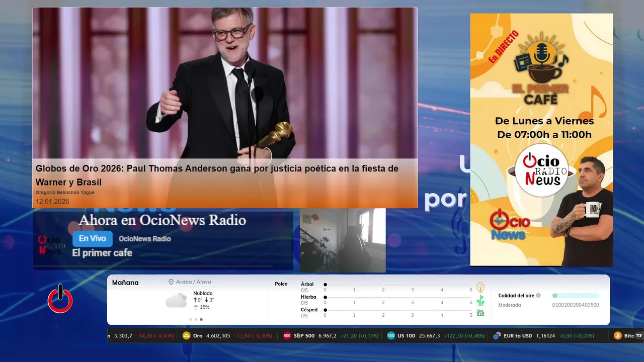The width and height of the screenshot is (644, 362).
Task: Click the date 12.01.2026
Action: (52, 202)
